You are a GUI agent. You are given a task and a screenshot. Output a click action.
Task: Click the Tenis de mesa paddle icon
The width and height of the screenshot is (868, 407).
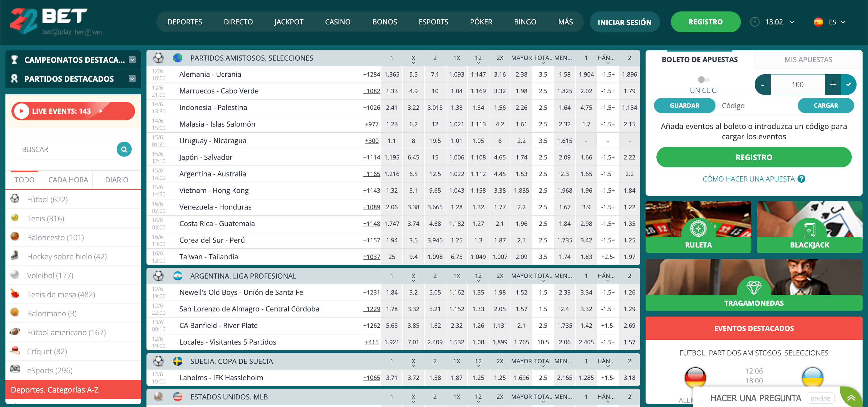tap(15, 293)
